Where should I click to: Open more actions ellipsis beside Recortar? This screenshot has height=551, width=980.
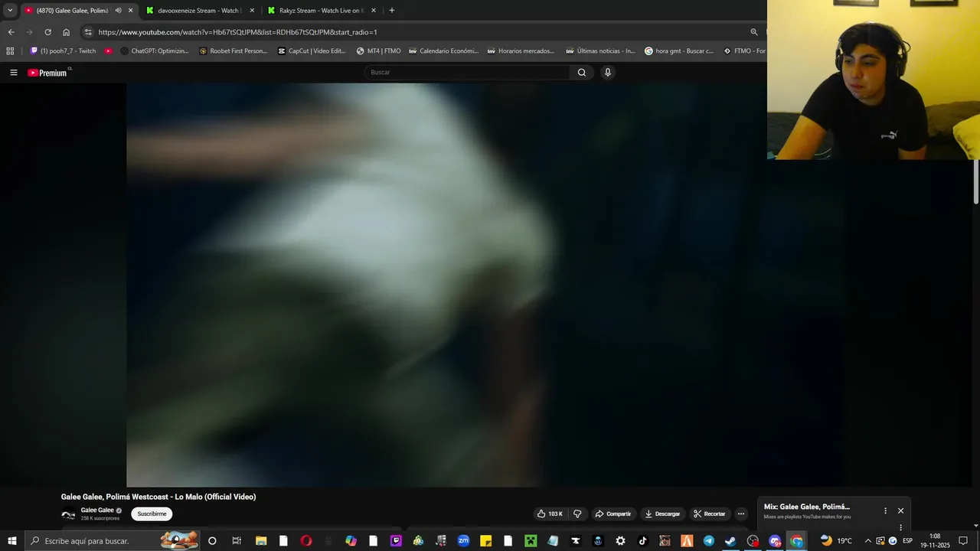(741, 514)
